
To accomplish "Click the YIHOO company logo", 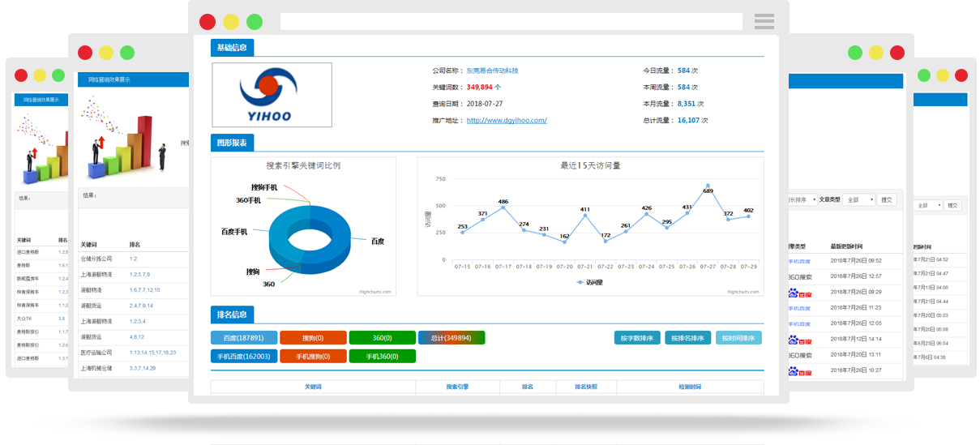I will (272, 95).
